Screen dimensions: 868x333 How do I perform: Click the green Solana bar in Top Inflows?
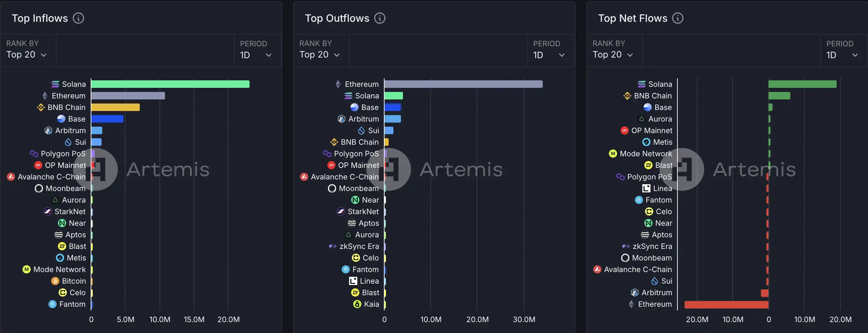tap(170, 84)
